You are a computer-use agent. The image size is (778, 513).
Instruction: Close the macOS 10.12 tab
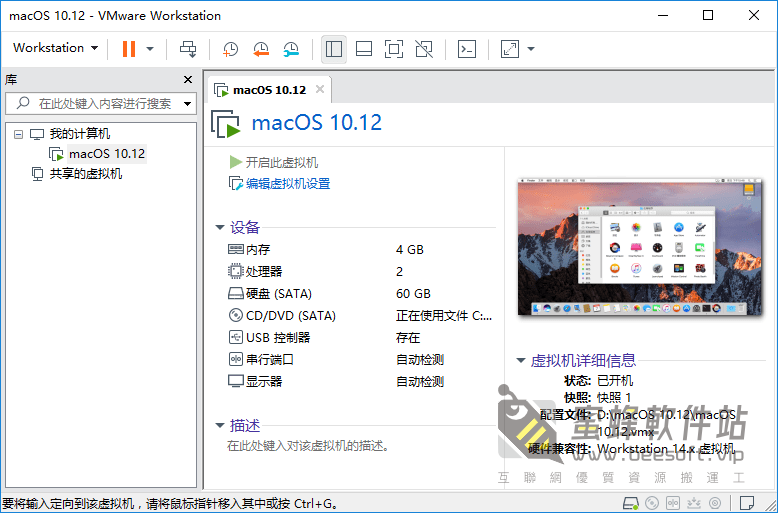[320, 89]
